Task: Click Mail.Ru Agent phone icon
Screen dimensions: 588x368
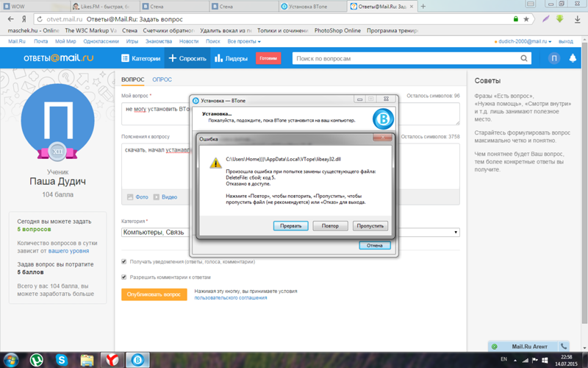Action: point(564,346)
